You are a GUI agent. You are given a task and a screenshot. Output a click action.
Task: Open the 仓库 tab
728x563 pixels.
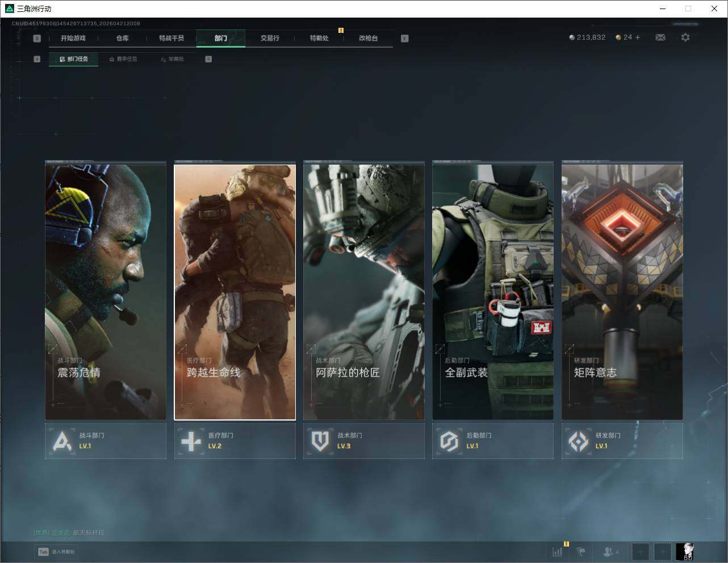point(122,38)
